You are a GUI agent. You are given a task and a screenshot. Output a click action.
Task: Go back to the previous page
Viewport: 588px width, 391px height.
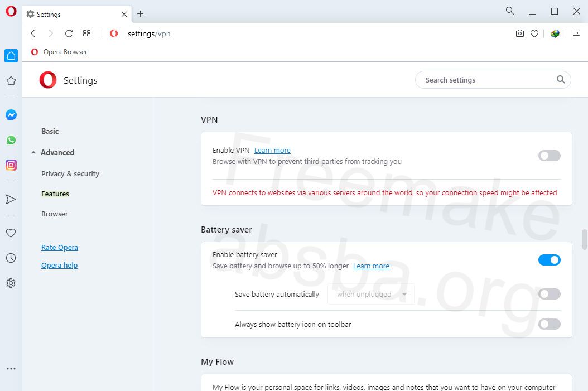coord(33,33)
